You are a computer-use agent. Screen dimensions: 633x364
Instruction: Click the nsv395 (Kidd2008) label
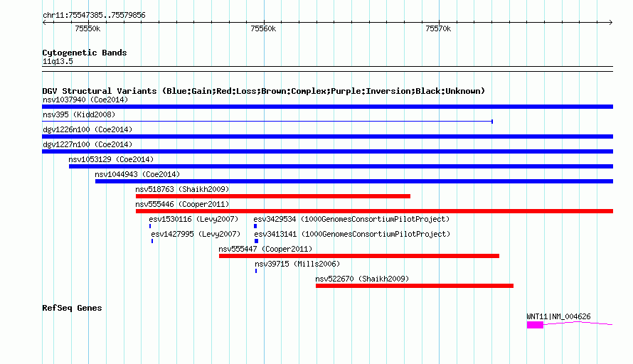click(79, 114)
